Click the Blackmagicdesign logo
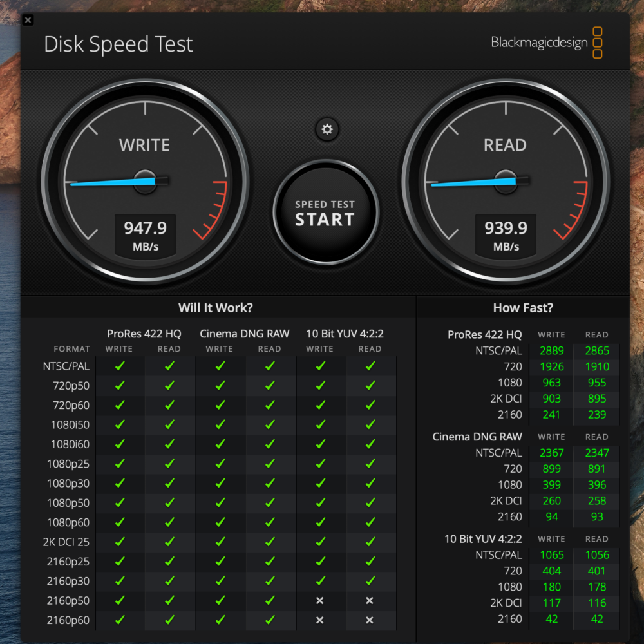The image size is (644, 644). coord(547,43)
